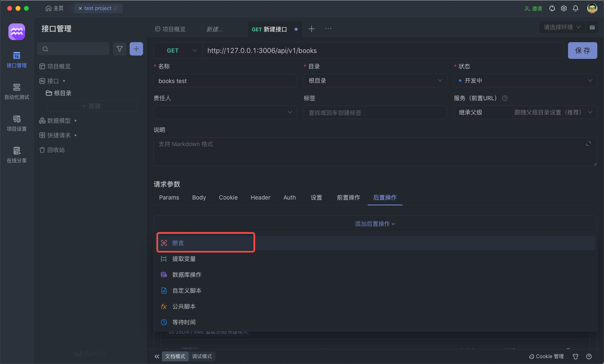Click the refresh sync icon
604x364 pixels.
[x=552, y=8]
